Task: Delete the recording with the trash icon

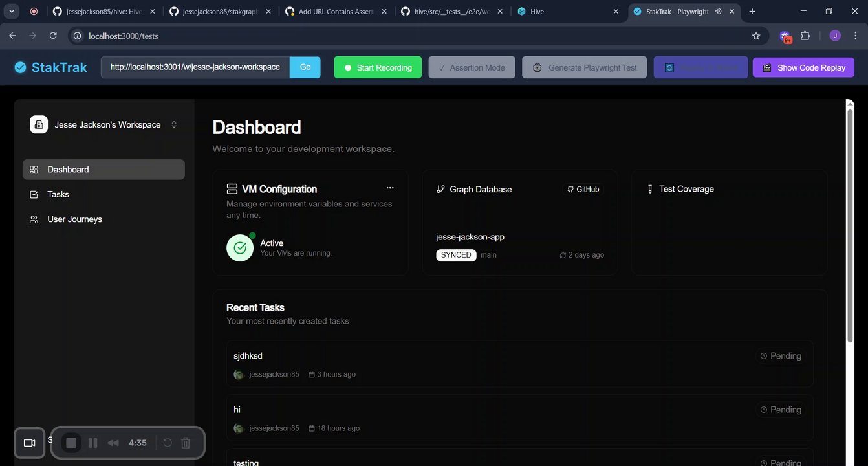Action: (x=186, y=443)
